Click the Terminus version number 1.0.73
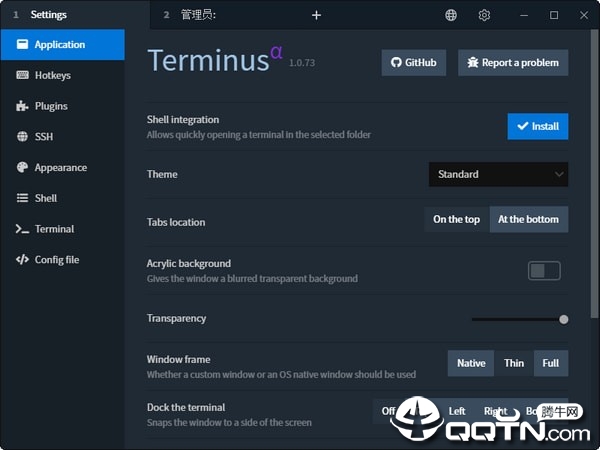The width and height of the screenshot is (600, 450). (302, 63)
